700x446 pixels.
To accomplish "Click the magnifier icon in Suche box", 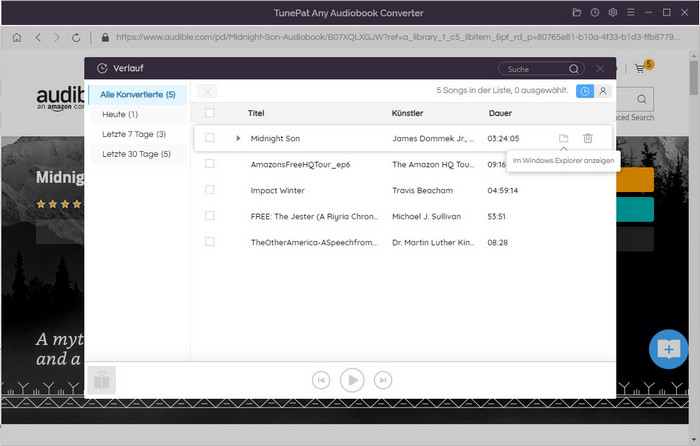I will tap(574, 69).
